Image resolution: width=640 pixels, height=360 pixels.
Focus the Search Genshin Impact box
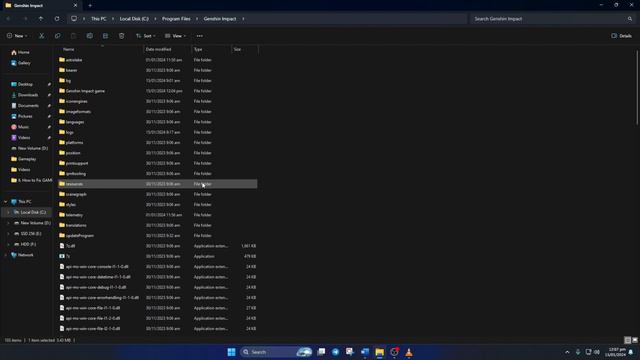(x=552, y=19)
